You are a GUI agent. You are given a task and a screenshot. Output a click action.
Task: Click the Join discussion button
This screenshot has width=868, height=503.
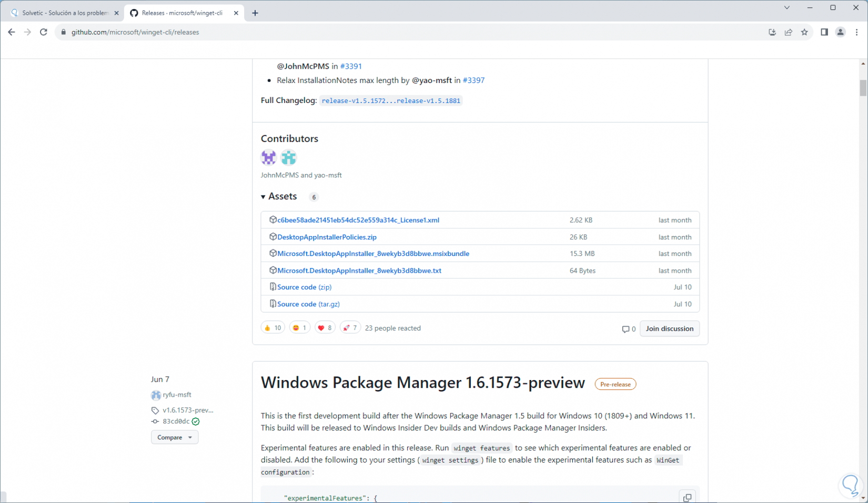(669, 329)
